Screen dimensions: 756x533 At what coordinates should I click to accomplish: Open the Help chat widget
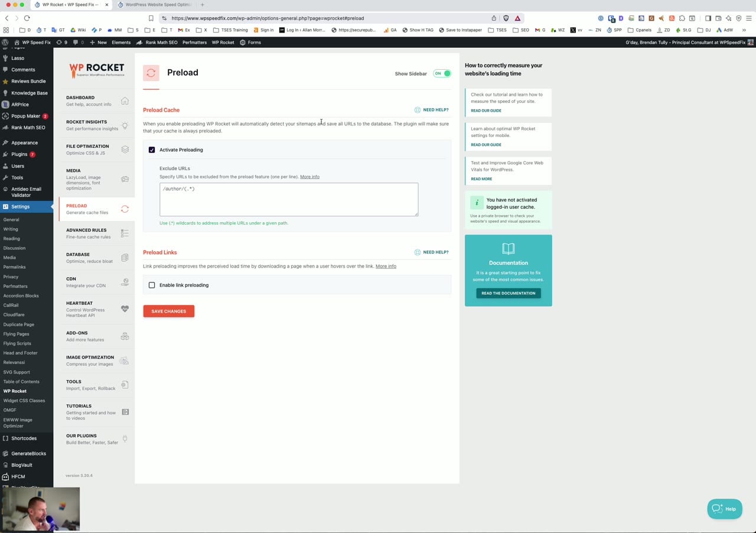pos(724,509)
